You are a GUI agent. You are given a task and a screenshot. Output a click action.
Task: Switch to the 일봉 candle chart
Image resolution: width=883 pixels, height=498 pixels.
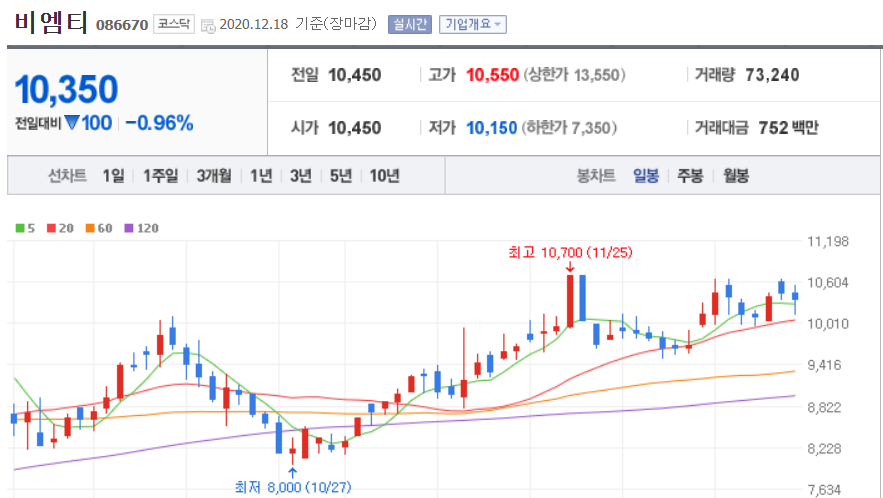[x=646, y=176]
